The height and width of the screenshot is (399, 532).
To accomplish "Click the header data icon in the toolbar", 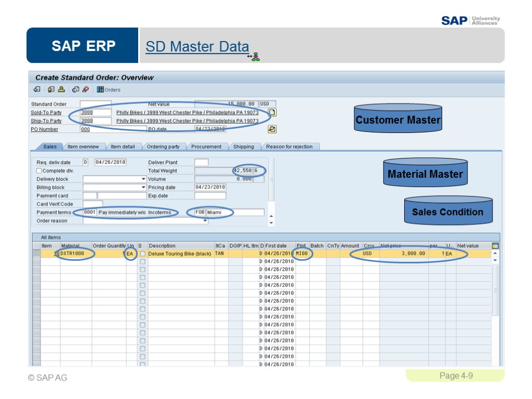I will (x=50, y=89).
